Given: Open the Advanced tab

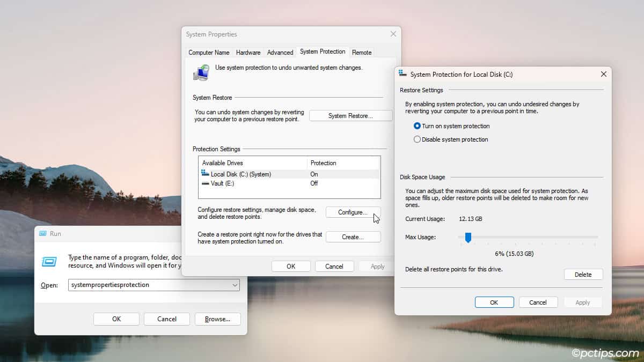Looking at the screenshot, I should coord(280,53).
